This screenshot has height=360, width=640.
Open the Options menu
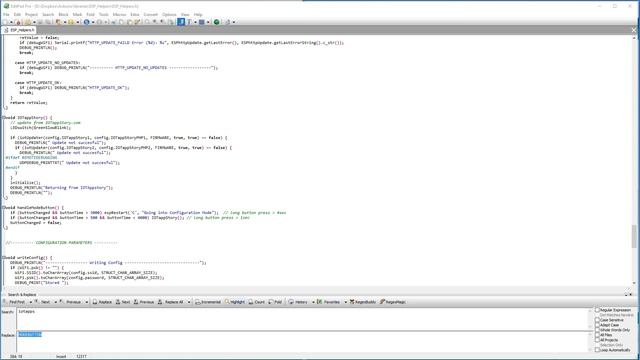point(169,14)
